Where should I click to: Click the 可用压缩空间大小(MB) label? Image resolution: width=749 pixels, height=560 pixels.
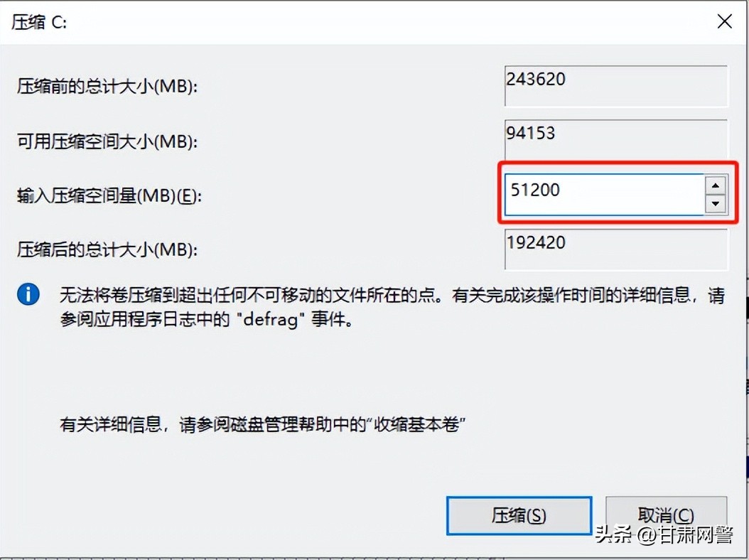107,141
